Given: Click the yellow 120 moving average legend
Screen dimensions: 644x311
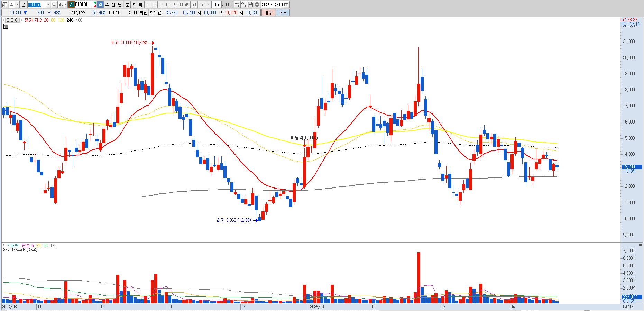Looking at the screenshot, I should 61,20.
